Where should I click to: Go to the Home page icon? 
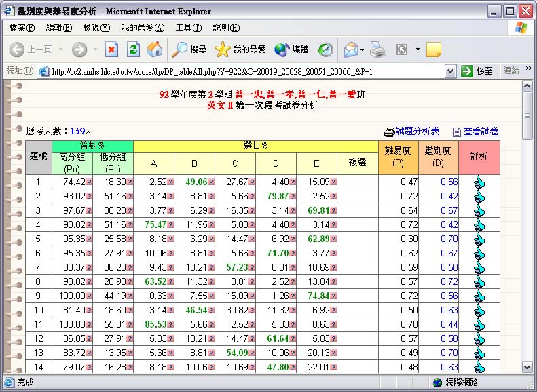[155, 50]
